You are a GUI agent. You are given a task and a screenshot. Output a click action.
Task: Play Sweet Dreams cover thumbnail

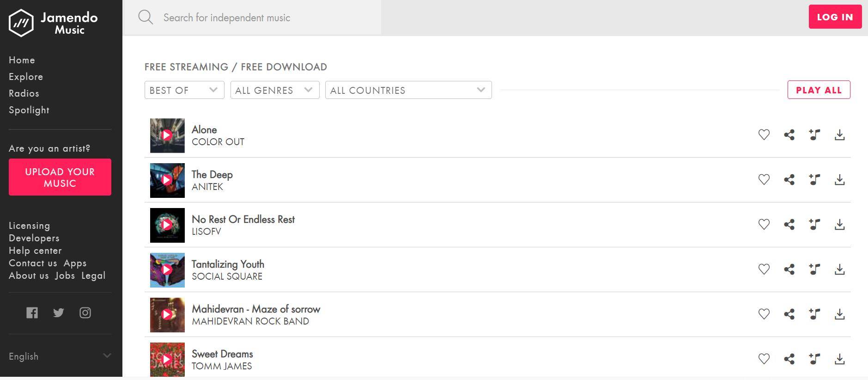point(167,360)
